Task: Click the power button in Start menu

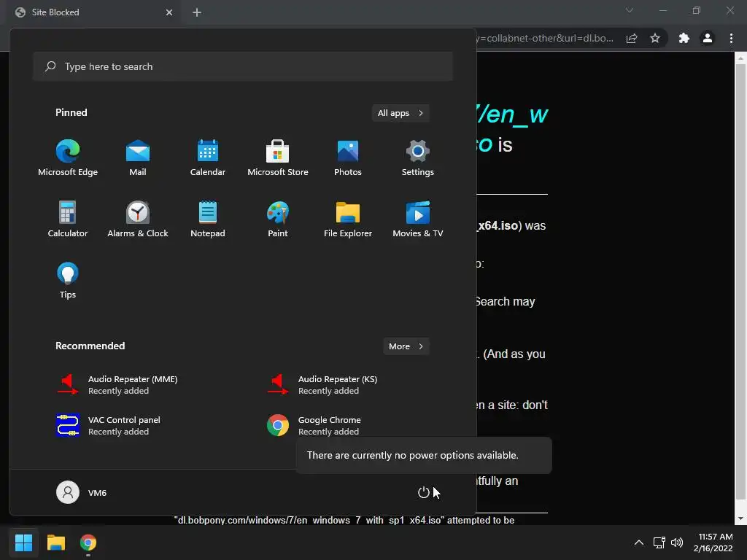Action: tap(424, 492)
